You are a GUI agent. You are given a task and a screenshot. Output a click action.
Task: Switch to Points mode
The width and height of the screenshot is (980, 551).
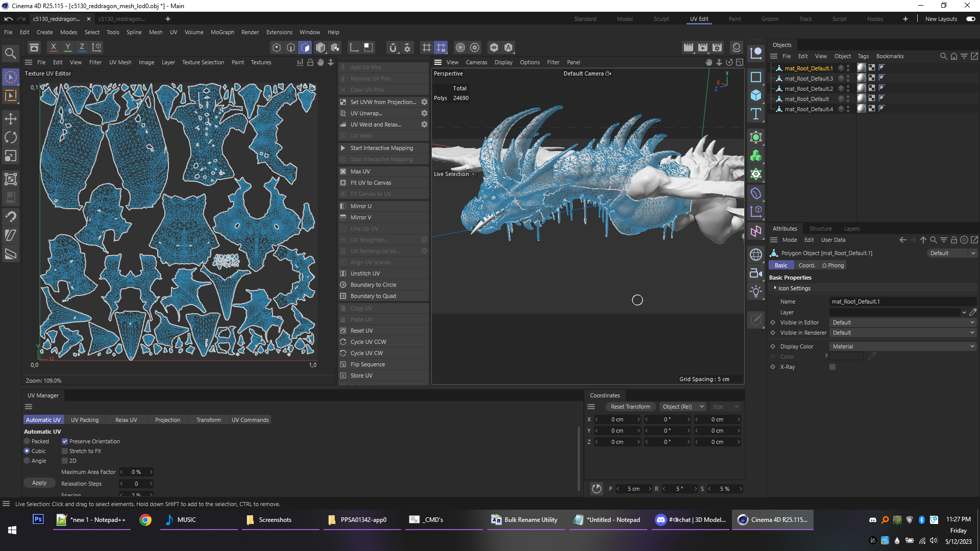(277, 47)
